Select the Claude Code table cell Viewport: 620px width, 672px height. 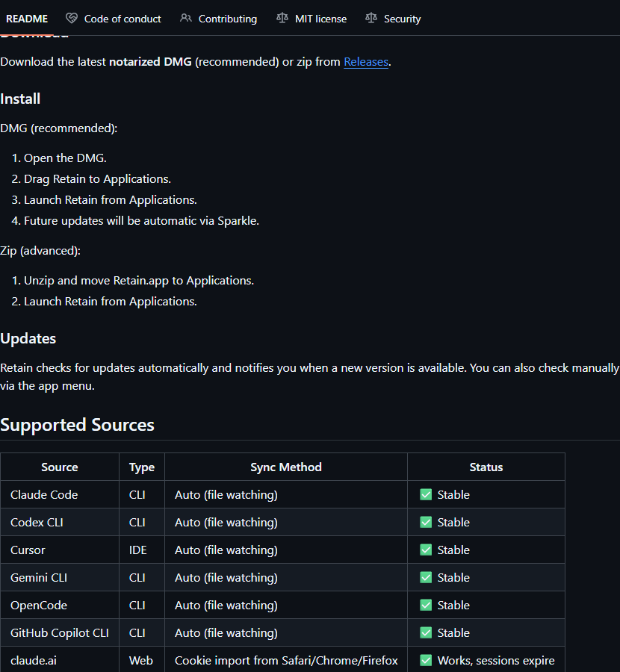(60, 494)
